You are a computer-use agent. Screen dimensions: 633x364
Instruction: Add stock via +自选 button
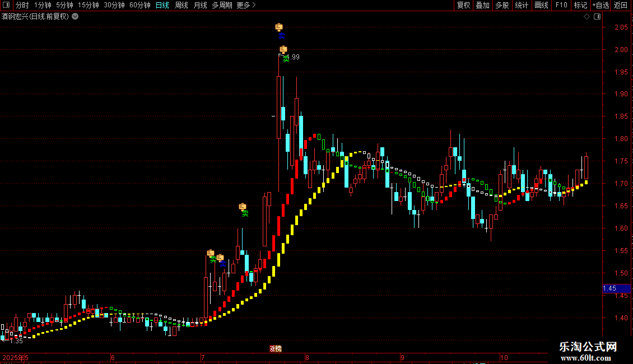(601, 5)
